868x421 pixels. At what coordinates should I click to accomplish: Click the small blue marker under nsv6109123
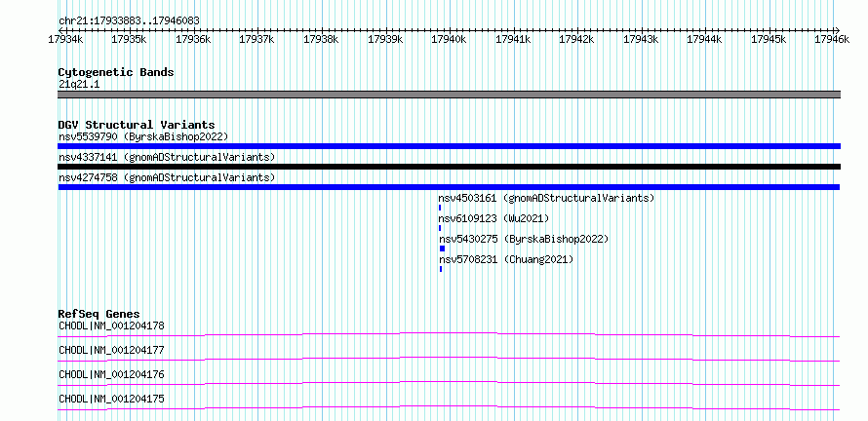coord(440,228)
